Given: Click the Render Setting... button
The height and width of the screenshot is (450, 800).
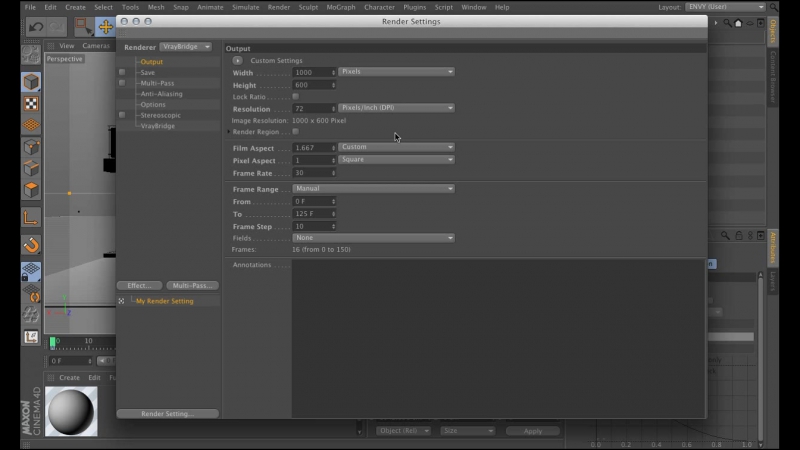Looking at the screenshot, I should (167, 414).
